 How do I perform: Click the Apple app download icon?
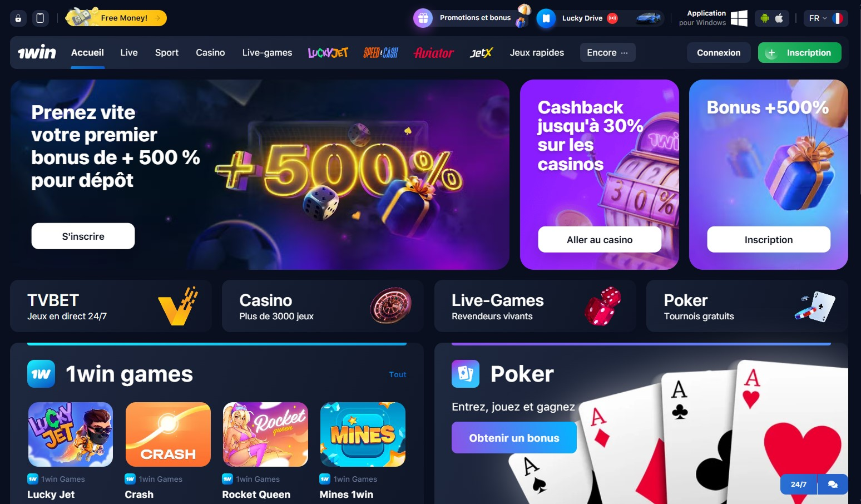(x=779, y=18)
